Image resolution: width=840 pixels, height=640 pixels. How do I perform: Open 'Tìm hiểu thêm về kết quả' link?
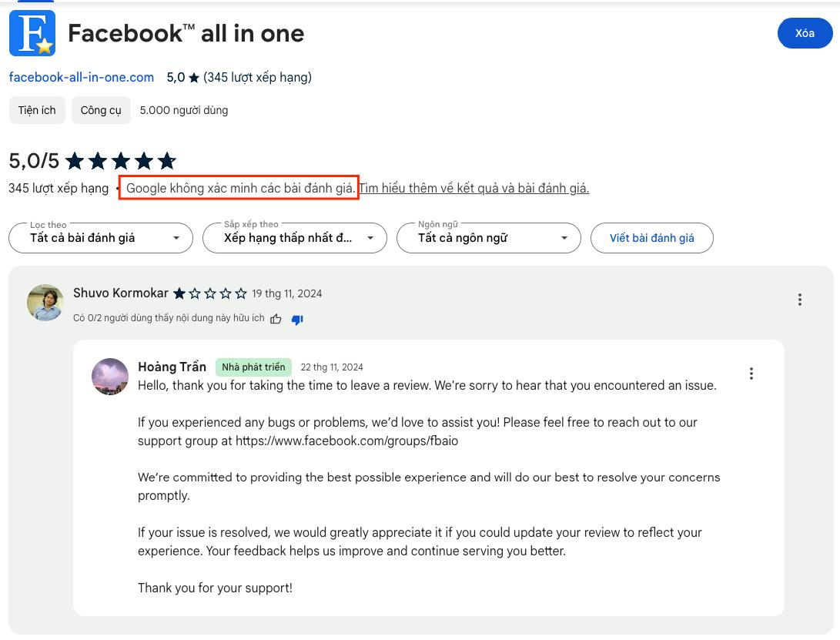(474, 188)
